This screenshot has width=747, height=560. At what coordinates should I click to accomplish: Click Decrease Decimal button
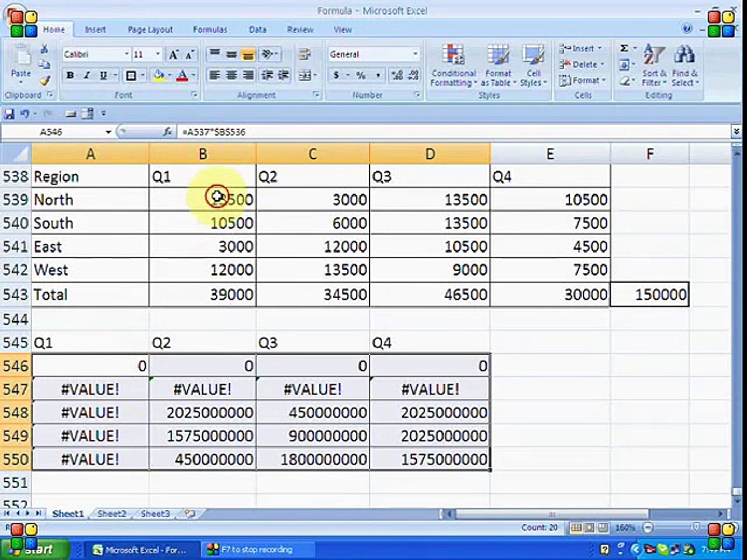pos(413,76)
